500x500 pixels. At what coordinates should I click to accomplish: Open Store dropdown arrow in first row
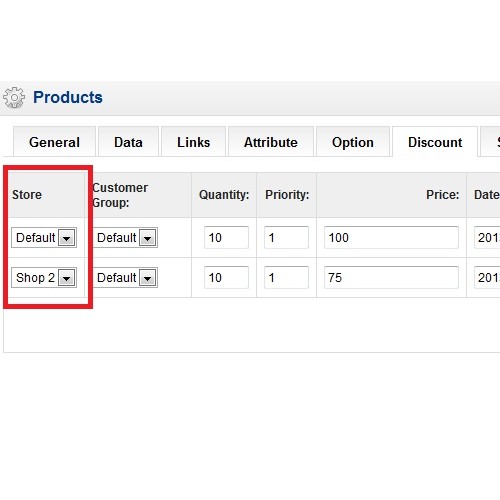tap(66, 238)
